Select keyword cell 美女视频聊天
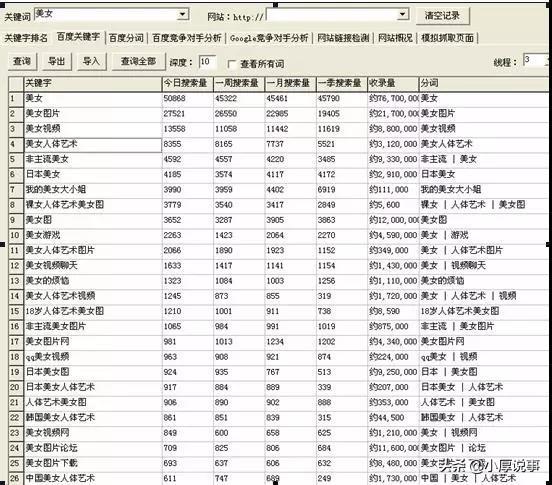The width and height of the screenshot is (552, 485). [93, 265]
